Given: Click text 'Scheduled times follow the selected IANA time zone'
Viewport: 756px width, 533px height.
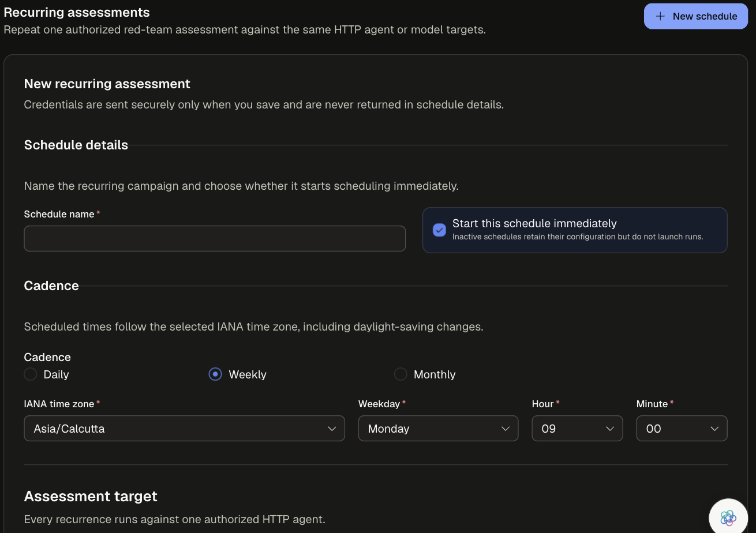Looking at the screenshot, I should point(162,326).
